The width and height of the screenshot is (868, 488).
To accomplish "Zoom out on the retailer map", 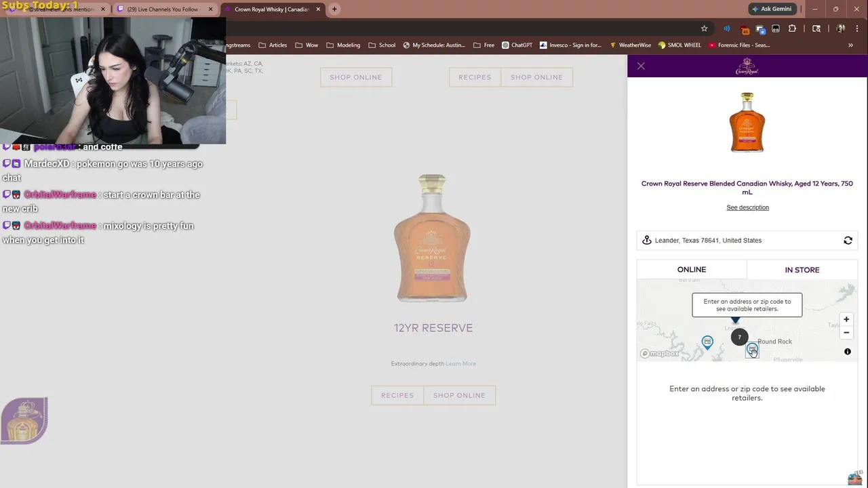I will [x=846, y=333].
